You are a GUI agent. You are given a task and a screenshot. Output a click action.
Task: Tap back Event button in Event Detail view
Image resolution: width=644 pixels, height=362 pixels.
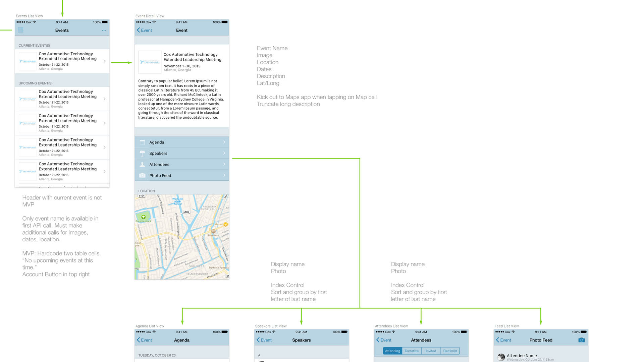[x=145, y=30]
